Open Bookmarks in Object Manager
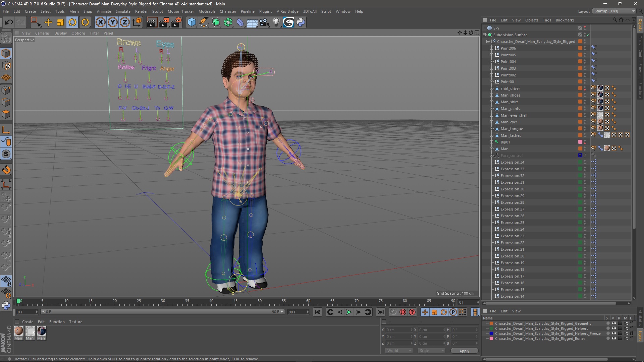Image resolution: width=644 pixels, height=362 pixels. [565, 20]
